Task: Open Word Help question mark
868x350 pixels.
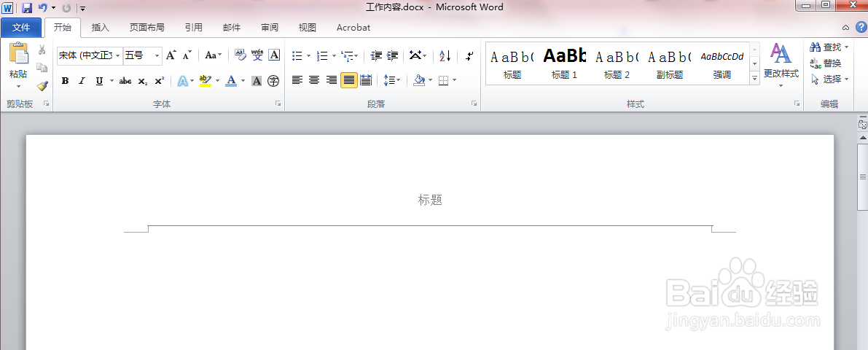Action: coord(861,26)
